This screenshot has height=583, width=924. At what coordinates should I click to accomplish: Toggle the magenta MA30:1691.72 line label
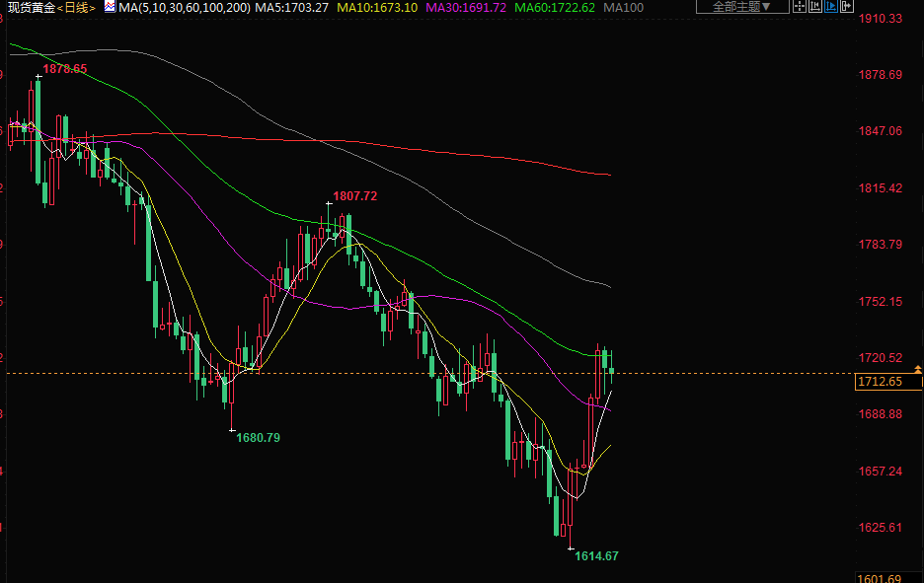pyautogui.click(x=466, y=7)
